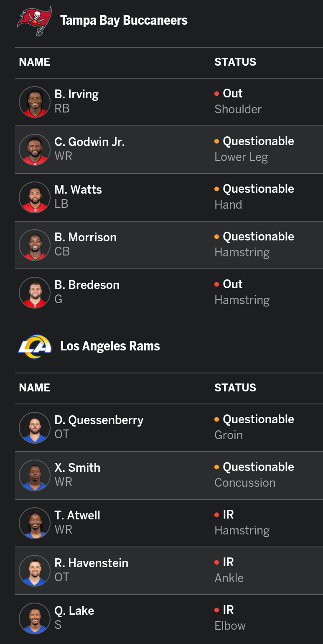Viewport: 323px width, 644px height.
Task: Click the Los Angeles Rams team logo
Action: [x=34, y=346]
